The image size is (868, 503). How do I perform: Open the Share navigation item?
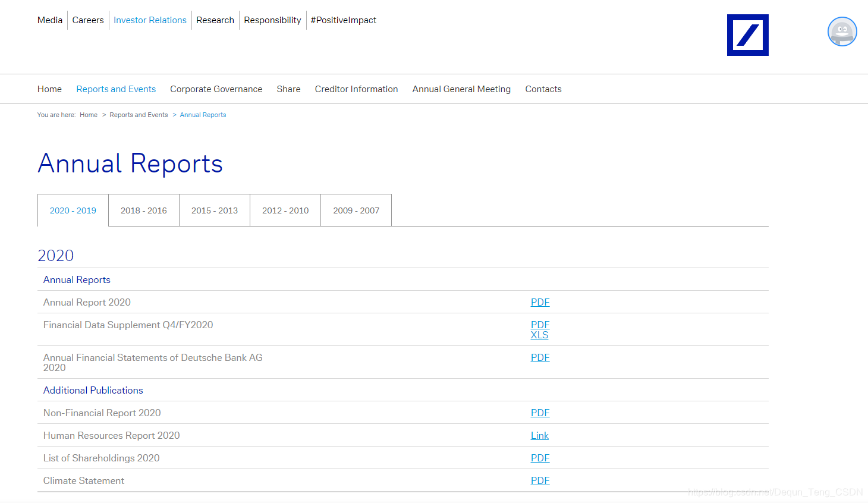click(x=288, y=89)
